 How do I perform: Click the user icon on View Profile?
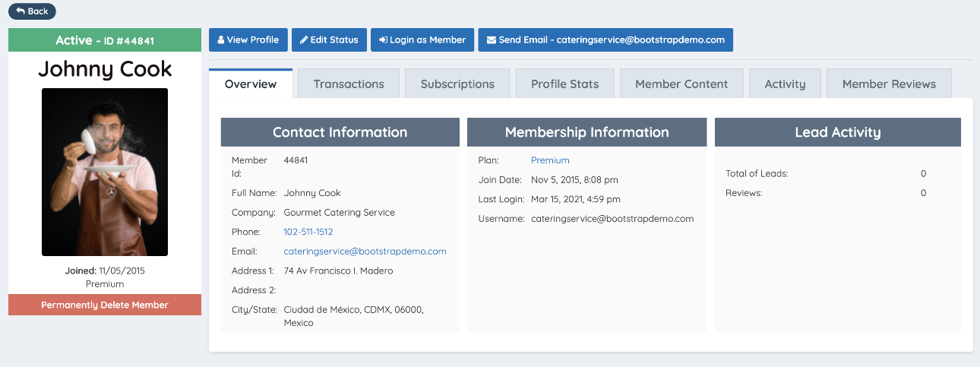[x=221, y=40]
